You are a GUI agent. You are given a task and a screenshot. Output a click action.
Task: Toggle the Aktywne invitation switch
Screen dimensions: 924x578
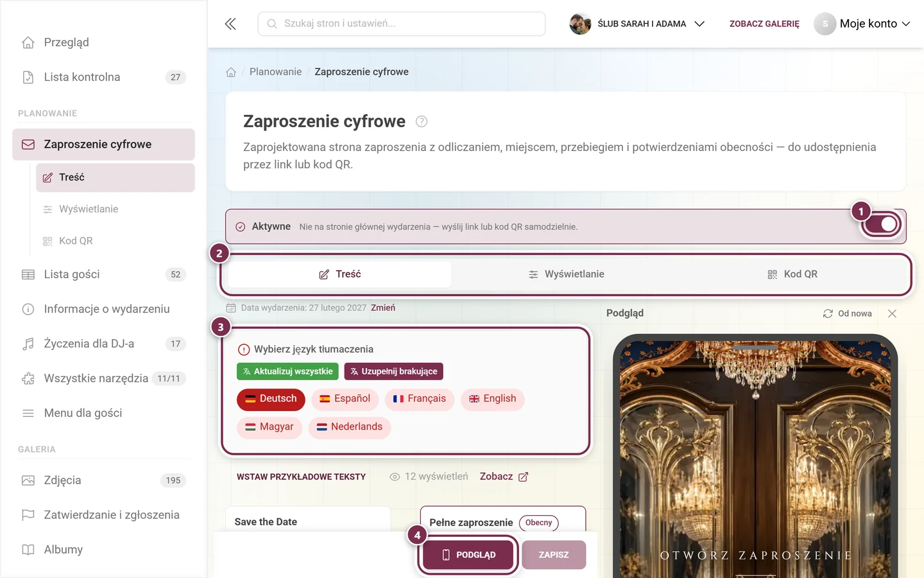(882, 224)
